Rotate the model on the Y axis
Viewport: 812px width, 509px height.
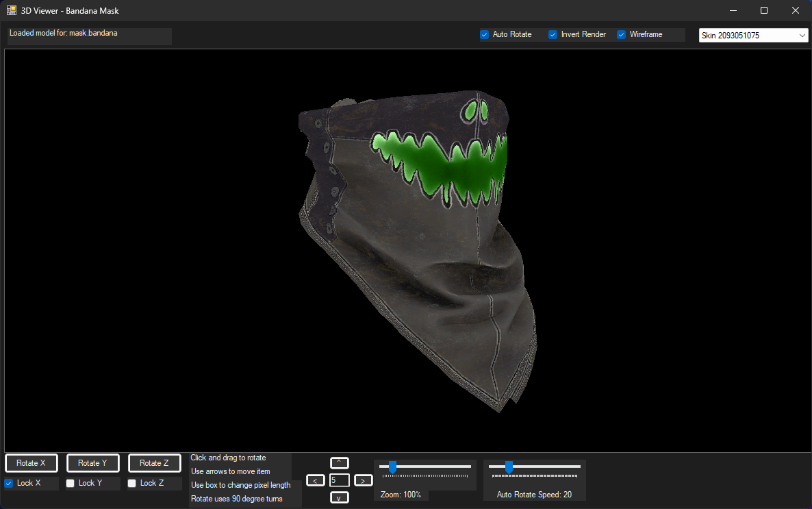[92, 462]
